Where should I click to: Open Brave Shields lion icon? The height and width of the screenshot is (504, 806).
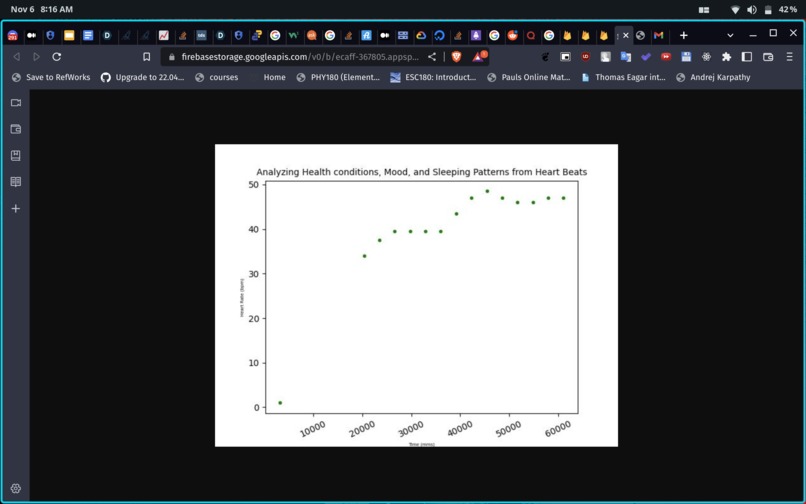(456, 57)
